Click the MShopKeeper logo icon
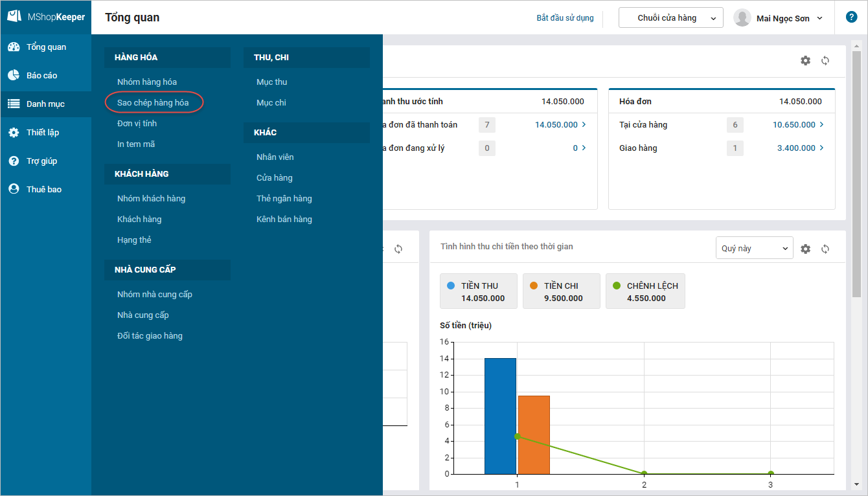 [x=14, y=17]
